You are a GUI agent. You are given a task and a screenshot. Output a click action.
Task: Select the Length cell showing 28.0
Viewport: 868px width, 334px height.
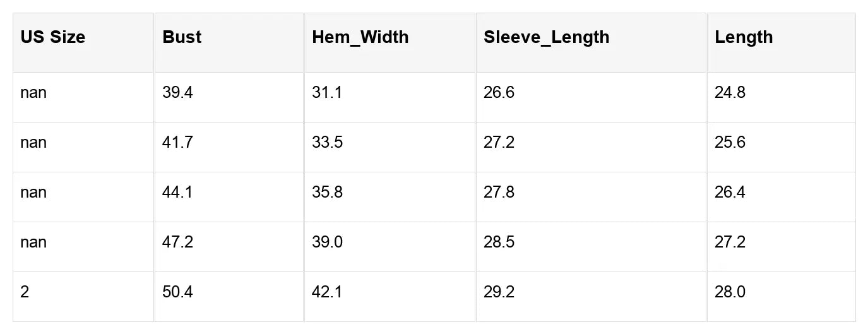pos(730,292)
